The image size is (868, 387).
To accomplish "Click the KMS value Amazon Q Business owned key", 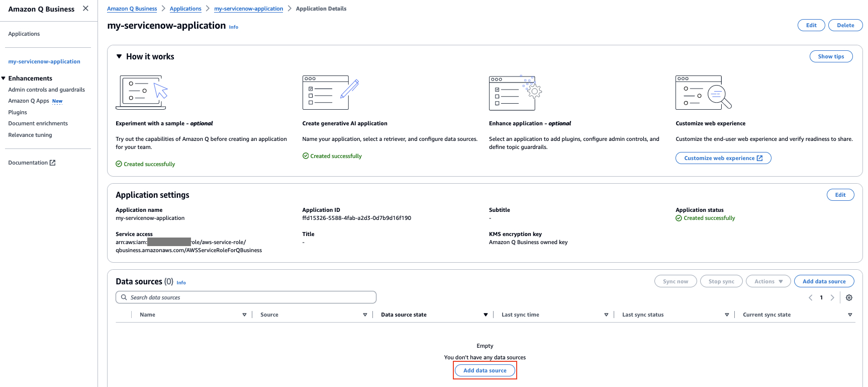I will click(x=528, y=242).
